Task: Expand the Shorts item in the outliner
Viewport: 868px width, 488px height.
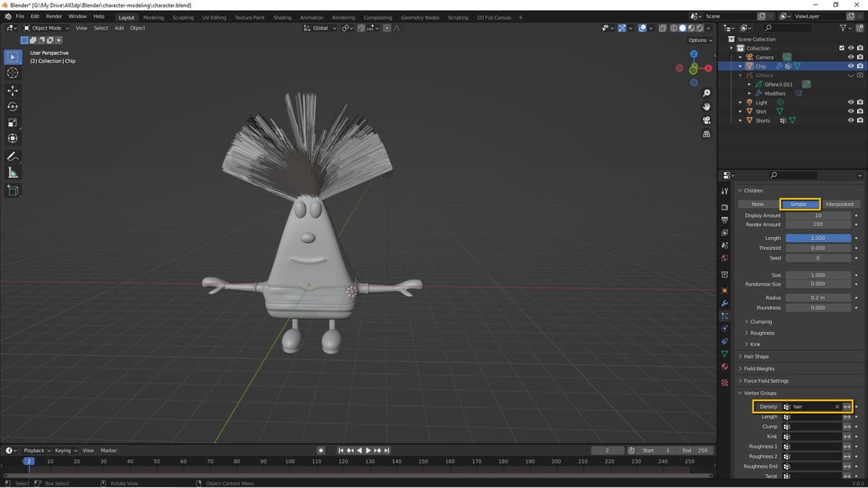Action: tap(740, 121)
